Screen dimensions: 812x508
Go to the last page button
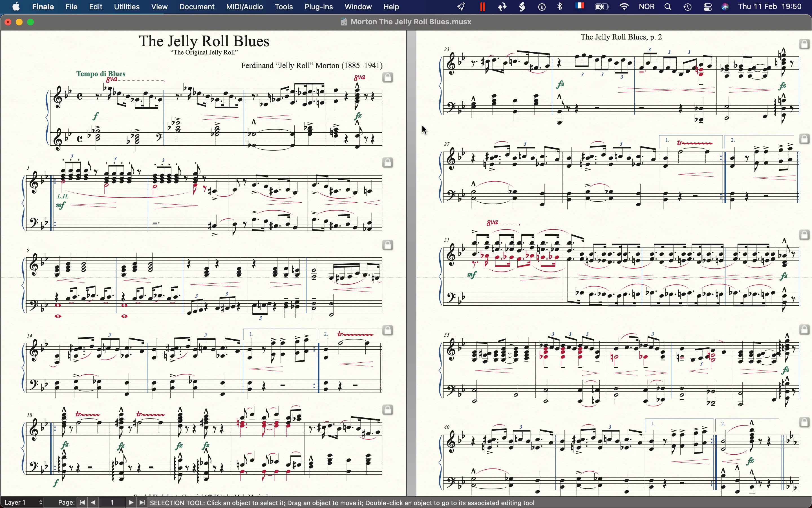pos(142,503)
